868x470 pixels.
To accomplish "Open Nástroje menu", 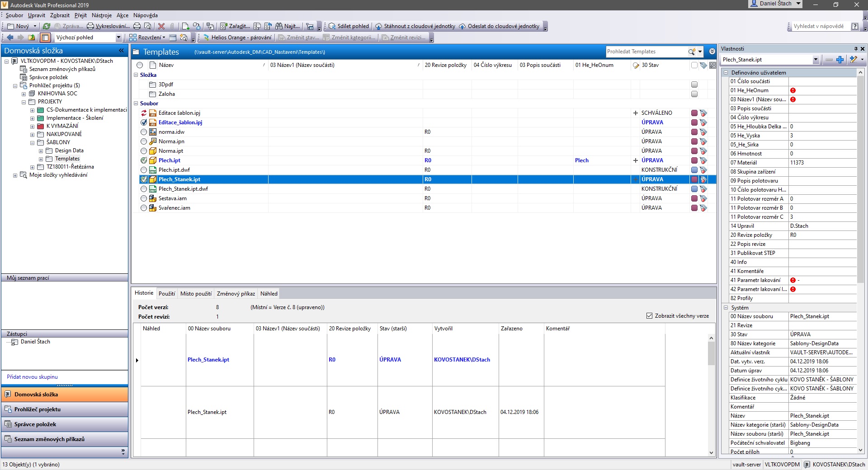I will 101,15.
